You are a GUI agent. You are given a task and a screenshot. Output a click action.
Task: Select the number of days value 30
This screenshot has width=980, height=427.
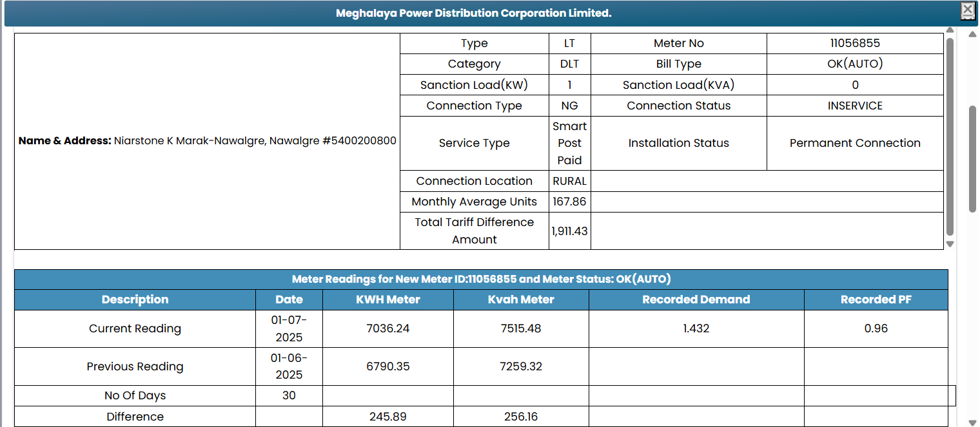click(x=289, y=395)
